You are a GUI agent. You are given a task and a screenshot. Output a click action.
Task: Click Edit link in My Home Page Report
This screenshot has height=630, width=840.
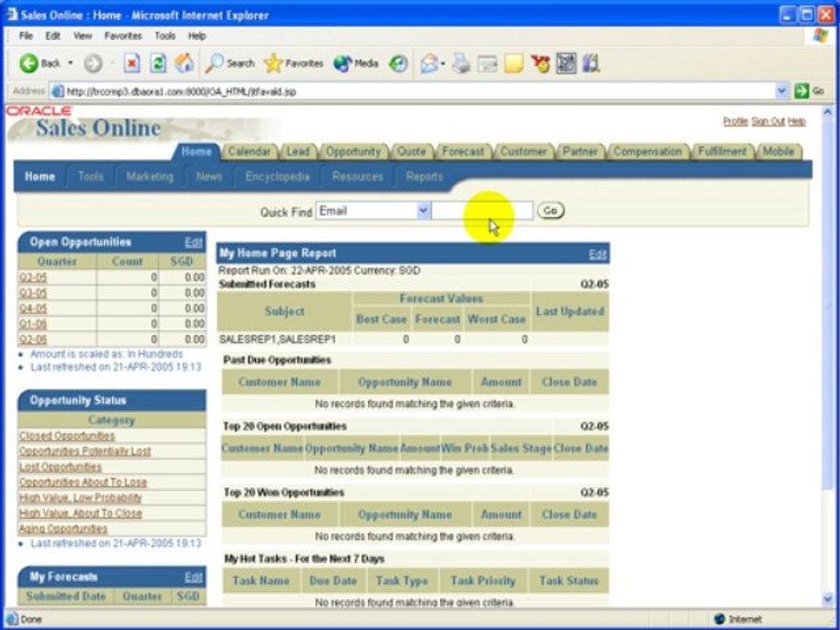[x=598, y=254]
